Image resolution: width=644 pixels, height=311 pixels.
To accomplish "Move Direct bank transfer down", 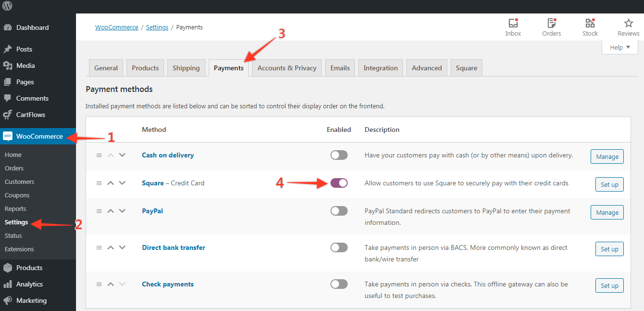I will (x=122, y=247).
